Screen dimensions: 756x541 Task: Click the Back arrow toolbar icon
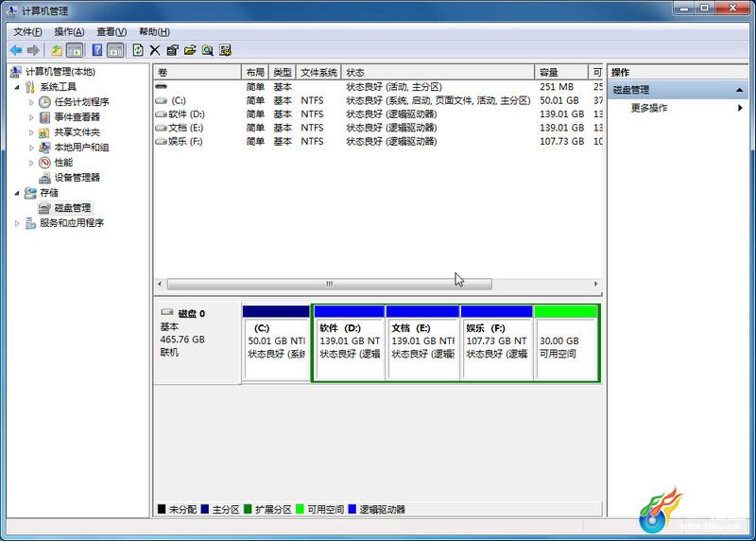pos(16,50)
